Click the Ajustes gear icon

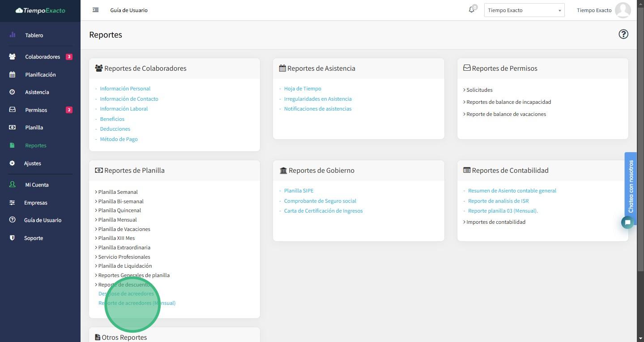(12, 163)
